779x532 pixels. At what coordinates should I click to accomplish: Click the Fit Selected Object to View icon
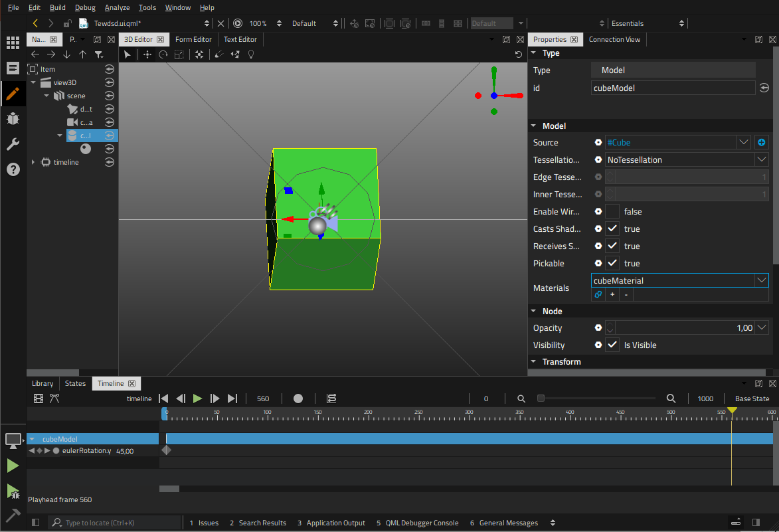199,54
